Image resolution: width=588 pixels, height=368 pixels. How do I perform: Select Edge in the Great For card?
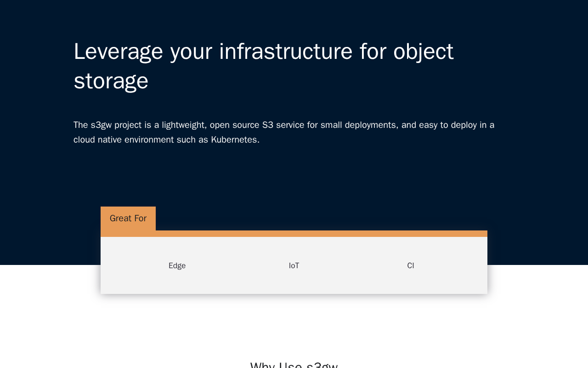pos(177,265)
